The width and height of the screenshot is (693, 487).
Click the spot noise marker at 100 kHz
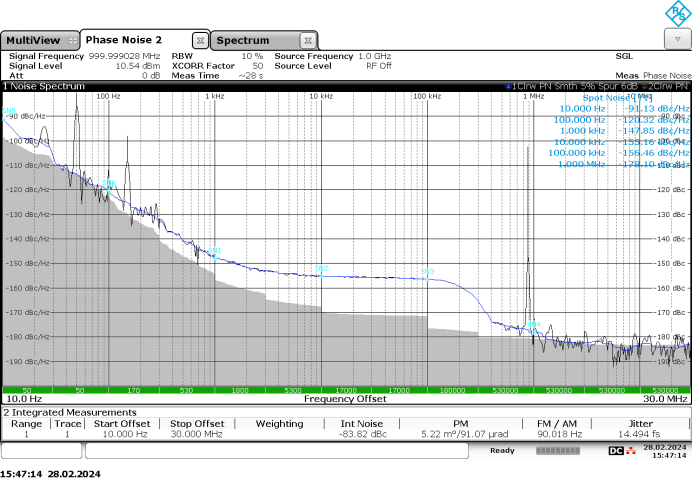(427, 272)
